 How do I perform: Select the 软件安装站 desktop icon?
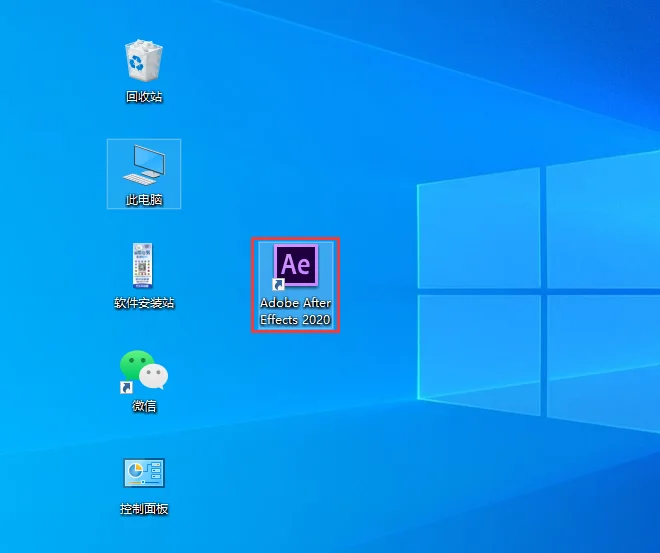(x=143, y=266)
